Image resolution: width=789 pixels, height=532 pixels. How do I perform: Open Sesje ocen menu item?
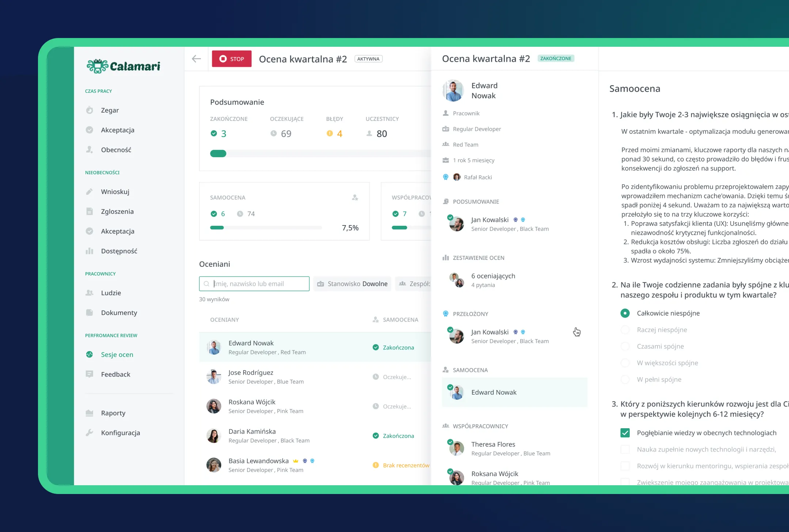pos(117,355)
